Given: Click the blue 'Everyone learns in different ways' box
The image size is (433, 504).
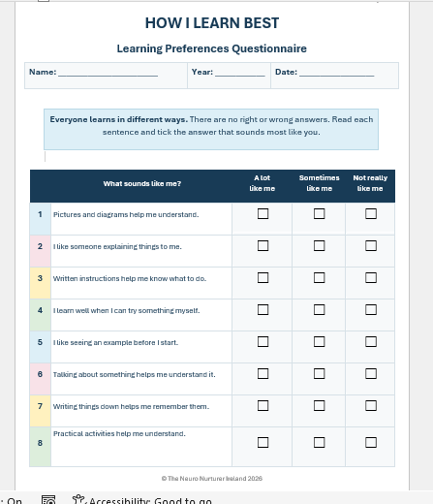Looking at the screenshot, I should pyautogui.click(x=211, y=129).
